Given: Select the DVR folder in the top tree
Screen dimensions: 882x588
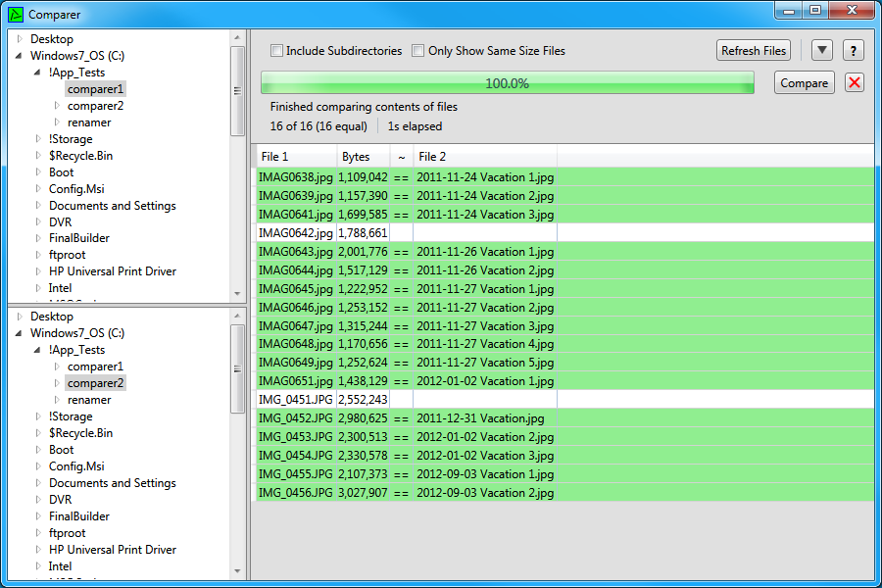Looking at the screenshot, I should pyautogui.click(x=61, y=221).
